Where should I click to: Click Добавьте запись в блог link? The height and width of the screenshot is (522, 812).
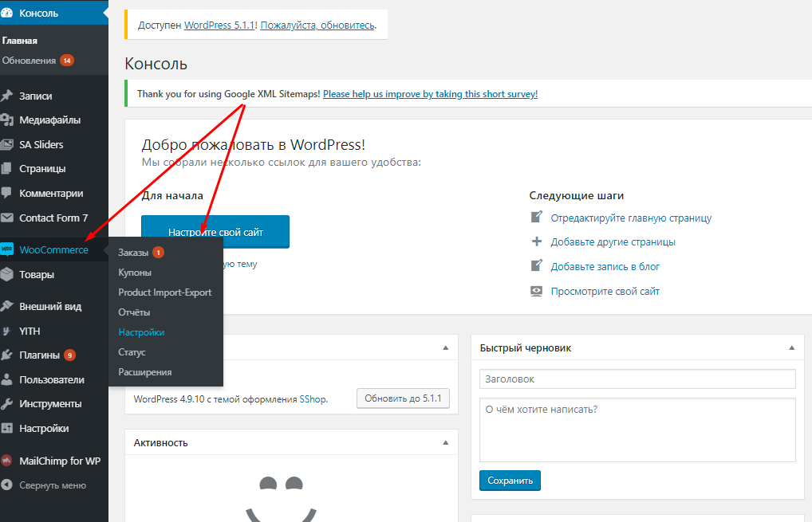(605, 266)
